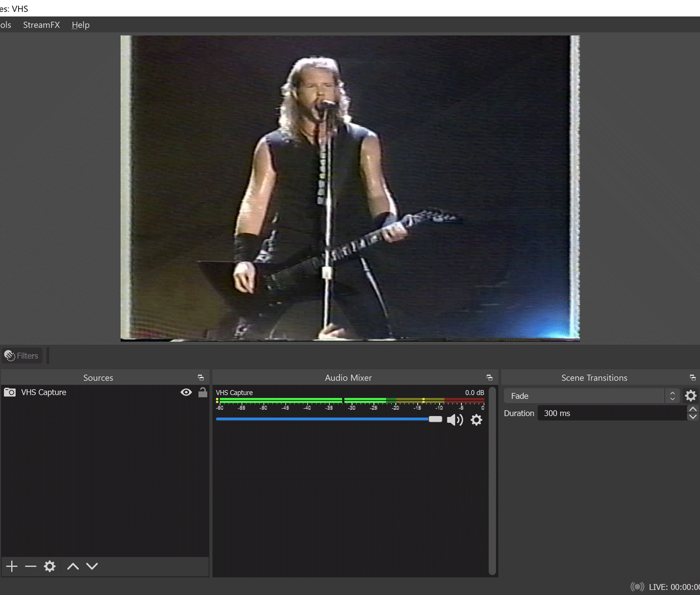Open VHS Capture audio settings gear
Viewport: 700px width, 595px height.
(477, 420)
